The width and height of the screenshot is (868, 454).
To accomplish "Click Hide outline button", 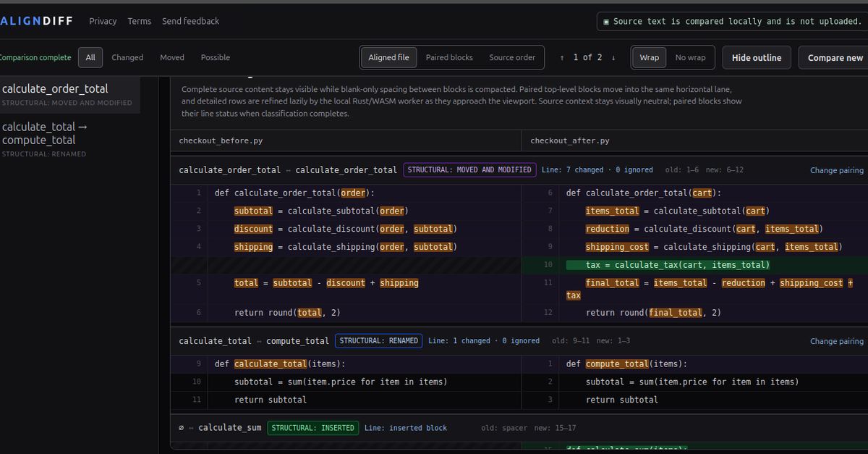I will (x=757, y=58).
